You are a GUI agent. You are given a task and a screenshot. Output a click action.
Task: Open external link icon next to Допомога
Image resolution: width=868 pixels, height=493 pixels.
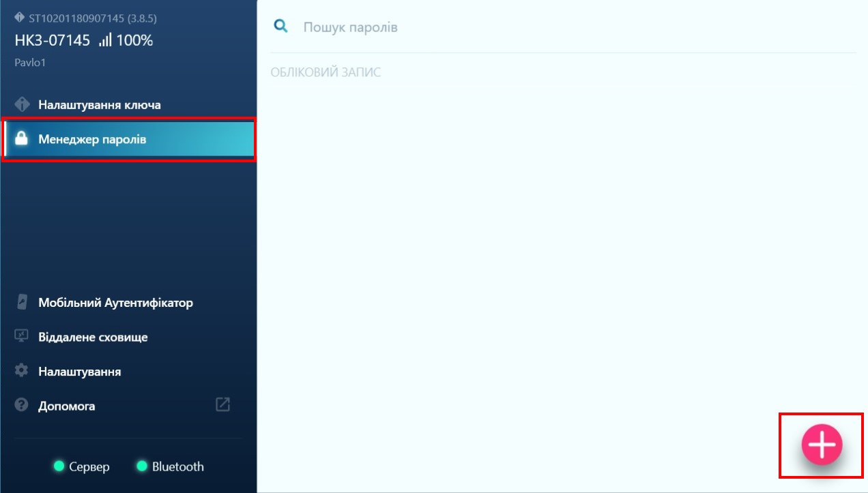(x=222, y=404)
